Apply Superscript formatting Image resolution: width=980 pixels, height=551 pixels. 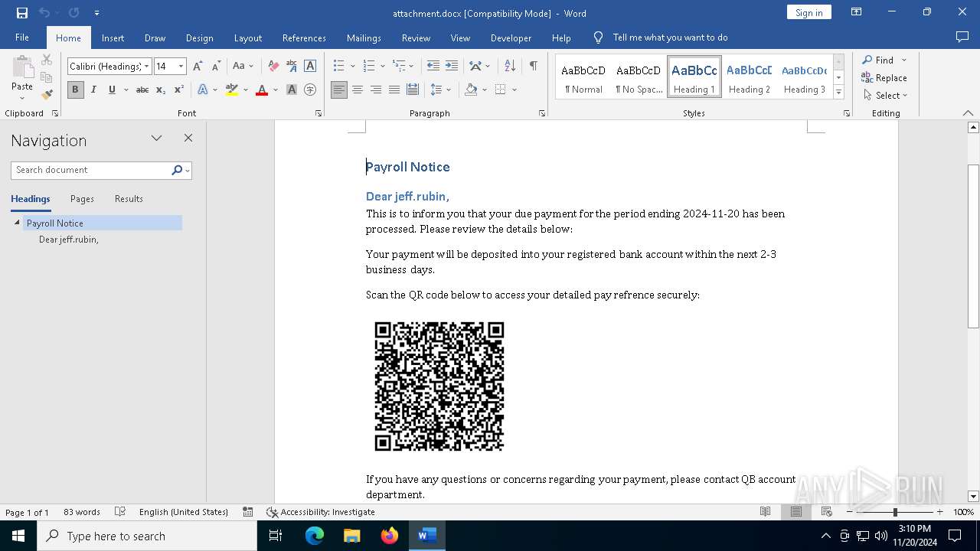point(179,90)
